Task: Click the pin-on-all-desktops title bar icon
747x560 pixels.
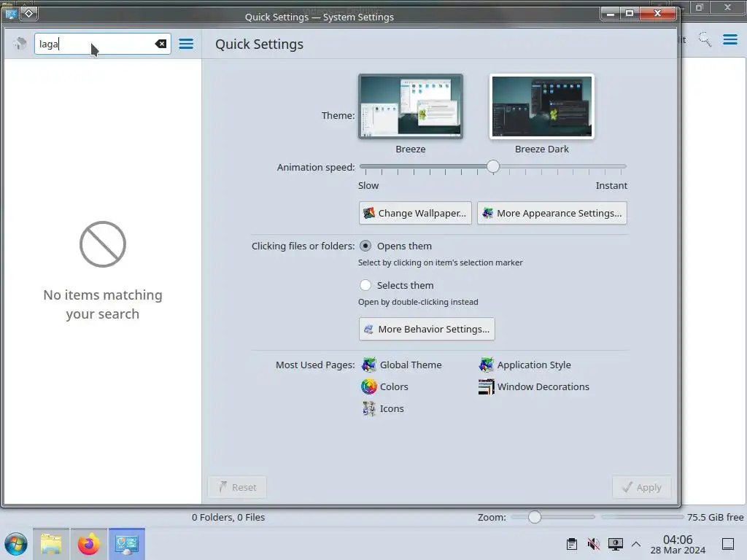Action: point(28,14)
